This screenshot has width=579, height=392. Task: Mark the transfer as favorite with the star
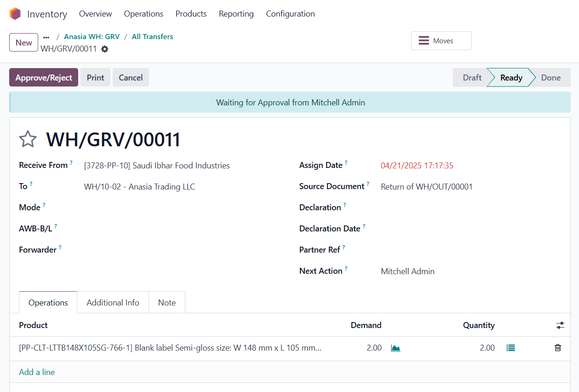point(28,139)
